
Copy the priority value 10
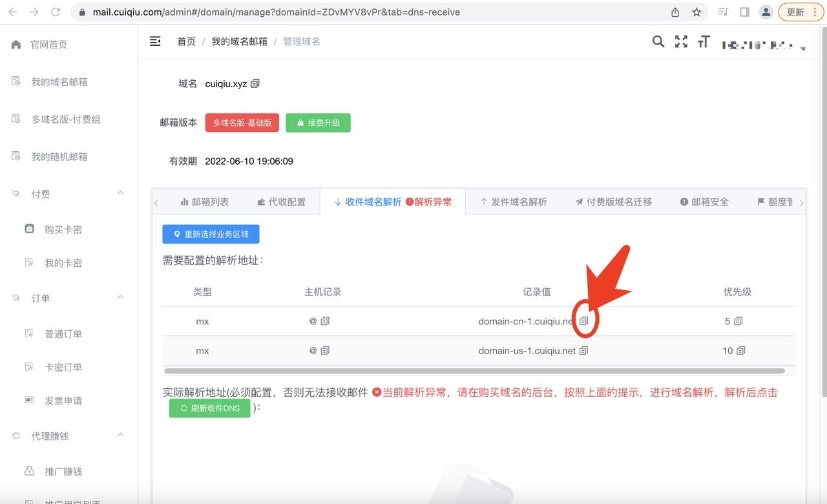(x=741, y=351)
